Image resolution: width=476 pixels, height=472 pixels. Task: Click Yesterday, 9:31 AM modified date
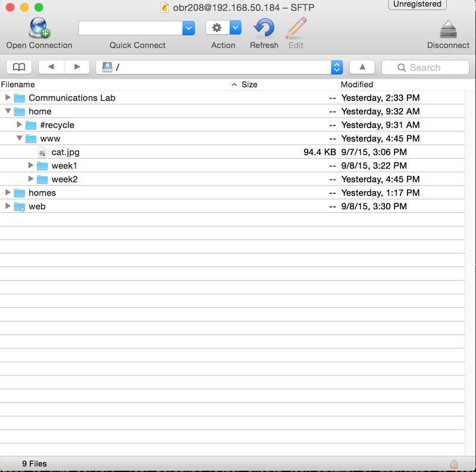380,125
